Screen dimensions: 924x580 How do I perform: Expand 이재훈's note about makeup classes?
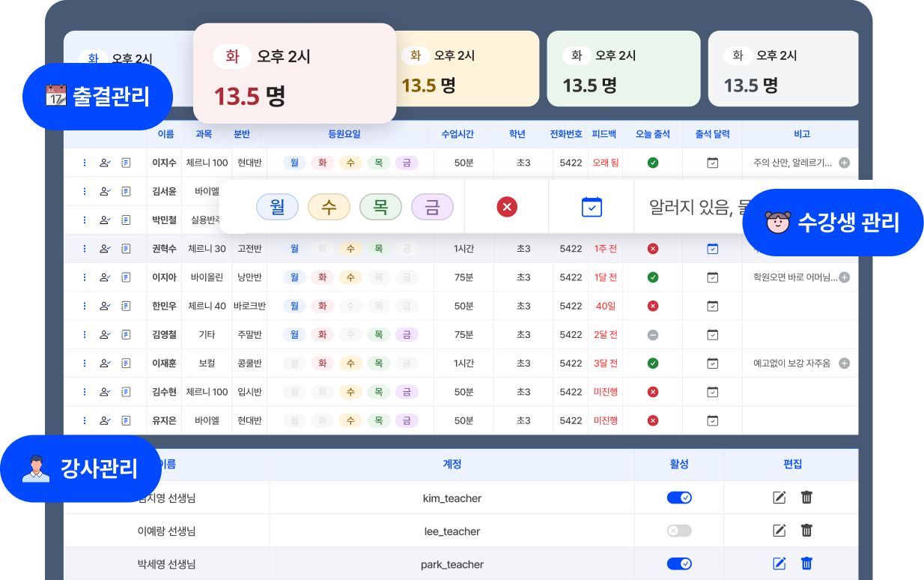coord(844,363)
